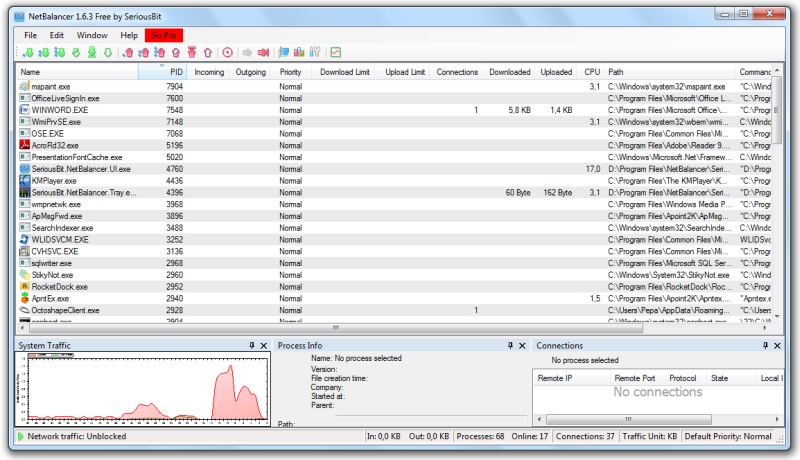The height and width of the screenshot is (460, 800).
Task: Sort by the Connections column header
Action: coord(457,72)
